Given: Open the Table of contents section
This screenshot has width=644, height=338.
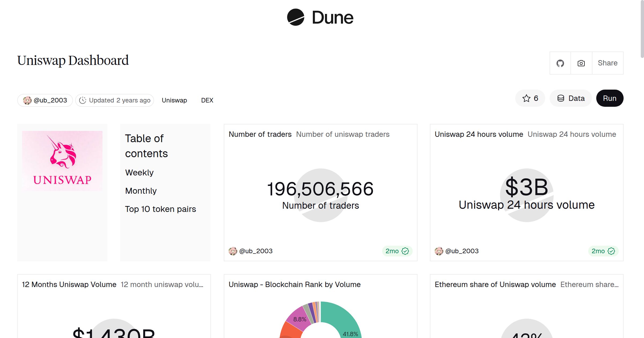Looking at the screenshot, I should (x=146, y=146).
